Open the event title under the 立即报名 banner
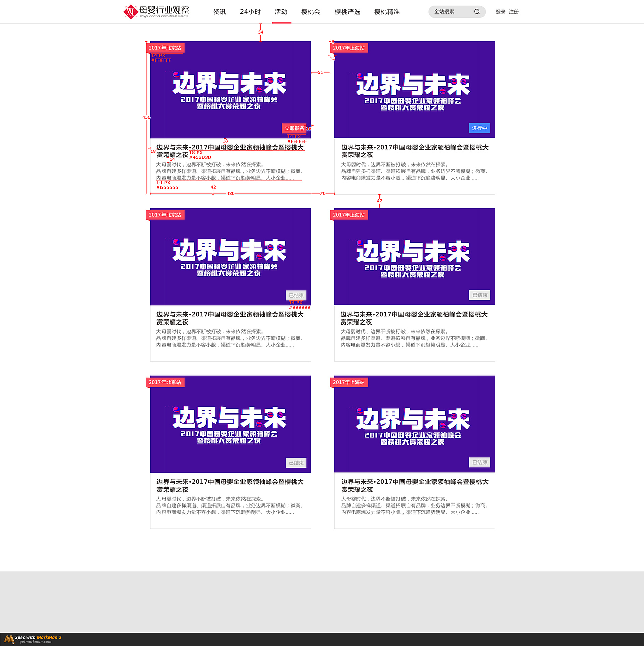This screenshot has width=644, height=646. [230, 151]
